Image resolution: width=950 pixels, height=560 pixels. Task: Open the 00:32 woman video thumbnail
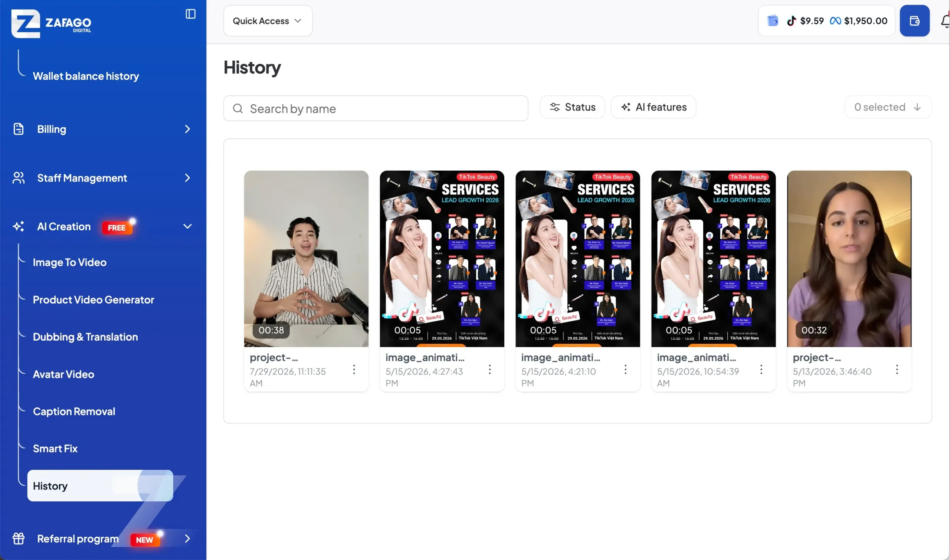(849, 259)
